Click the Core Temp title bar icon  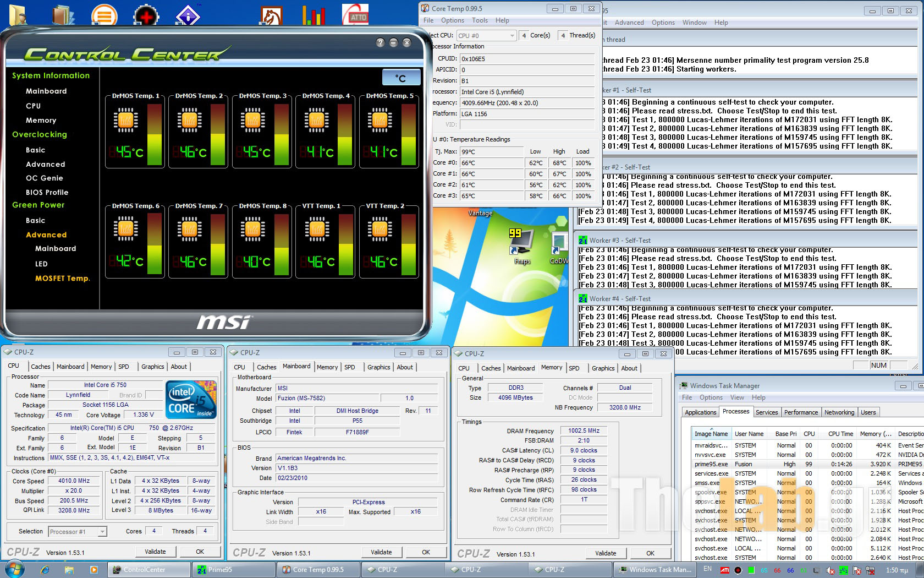click(x=425, y=8)
